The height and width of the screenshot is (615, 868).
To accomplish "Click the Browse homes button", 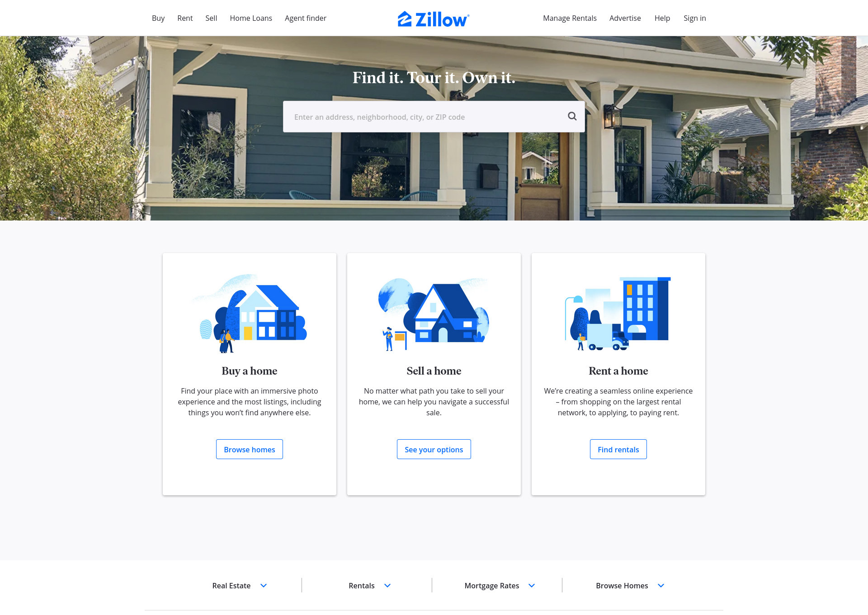I will coord(249,449).
